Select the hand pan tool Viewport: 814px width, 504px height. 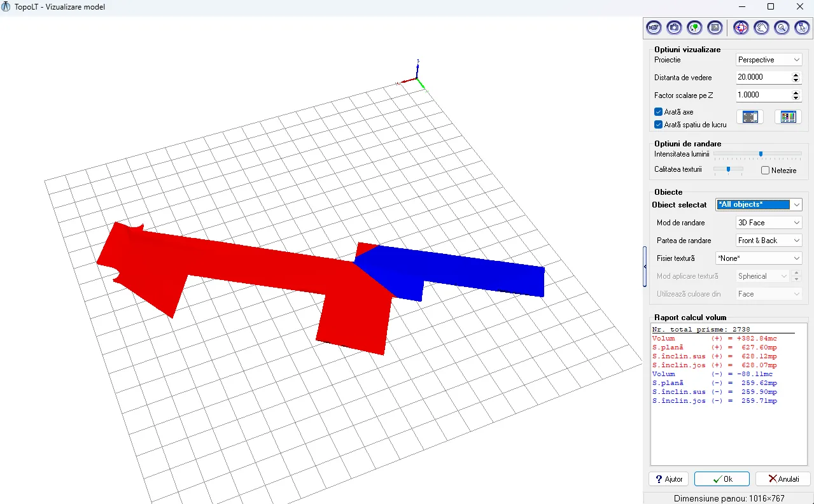761,27
